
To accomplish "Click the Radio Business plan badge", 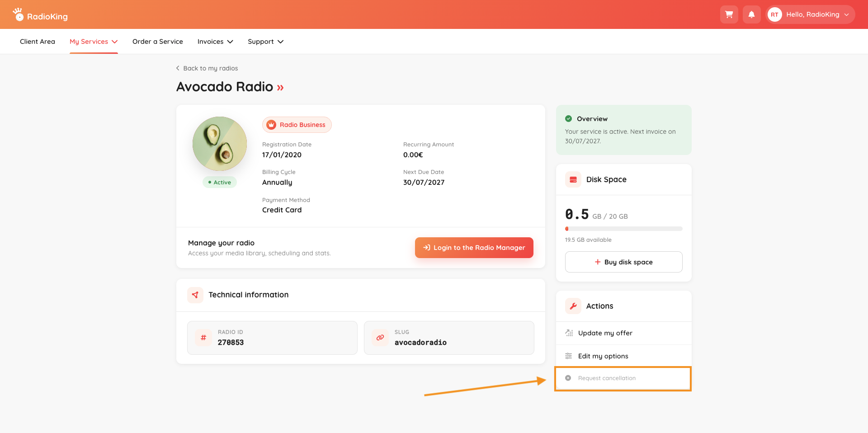I will (x=297, y=125).
